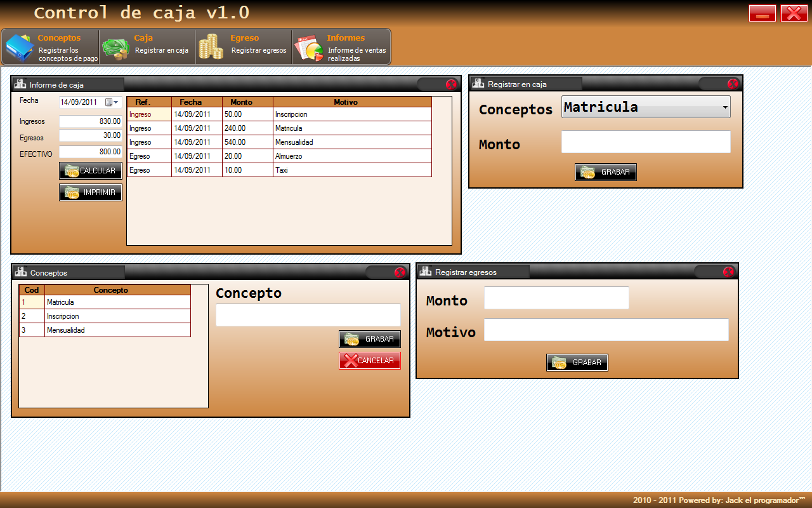812x508 pixels.
Task: Click the calendar icon beside the Fecha field
Action: pos(110,102)
